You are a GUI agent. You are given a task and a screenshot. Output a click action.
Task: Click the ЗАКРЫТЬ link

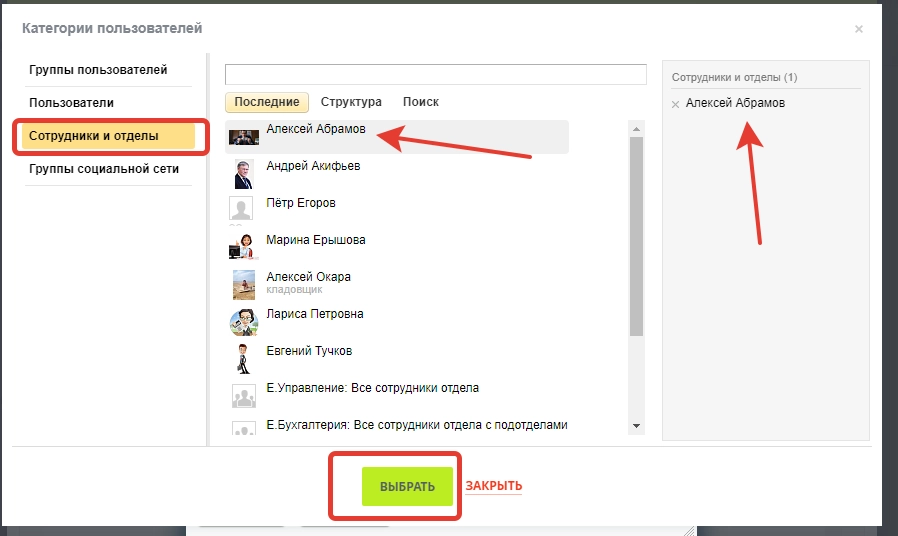coord(493,486)
